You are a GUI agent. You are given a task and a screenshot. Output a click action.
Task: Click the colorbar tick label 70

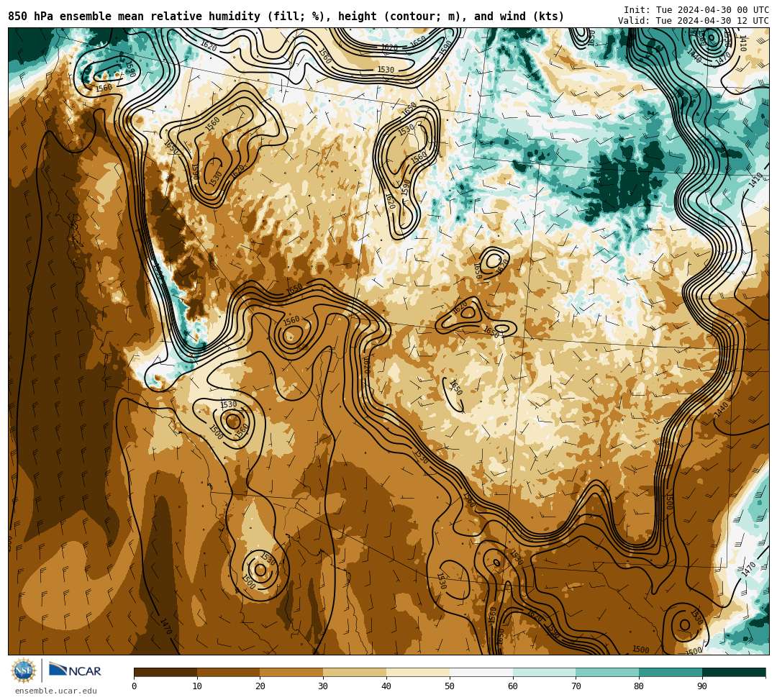[x=576, y=686]
